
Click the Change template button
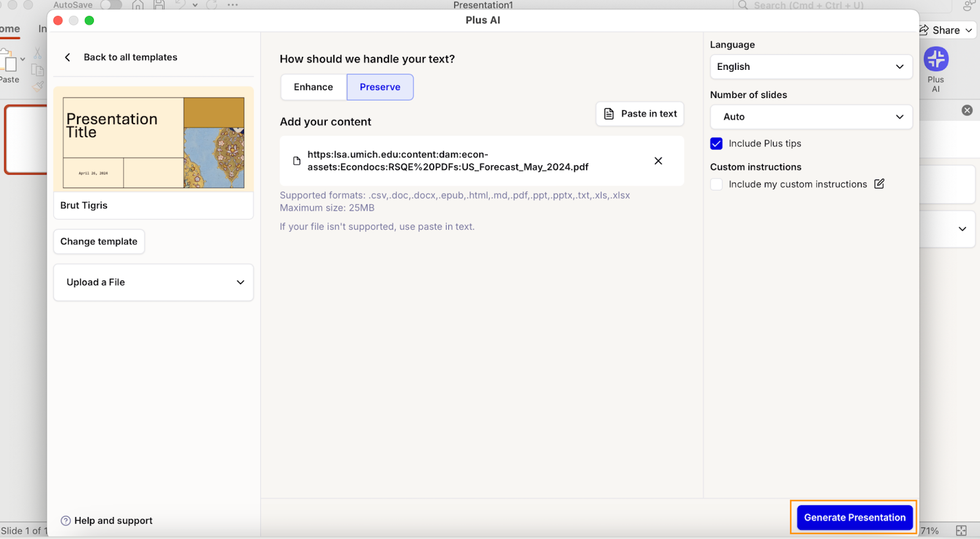[x=99, y=241]
